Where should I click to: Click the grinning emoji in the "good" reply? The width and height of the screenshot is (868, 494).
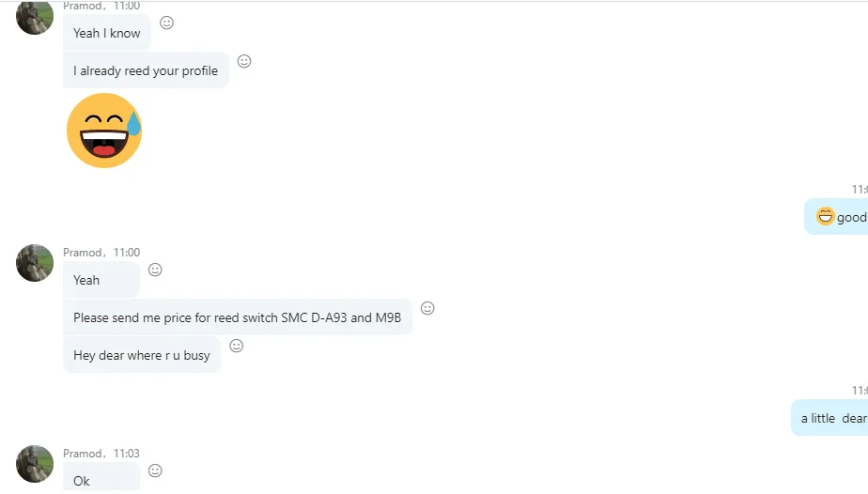coord(825,217)
